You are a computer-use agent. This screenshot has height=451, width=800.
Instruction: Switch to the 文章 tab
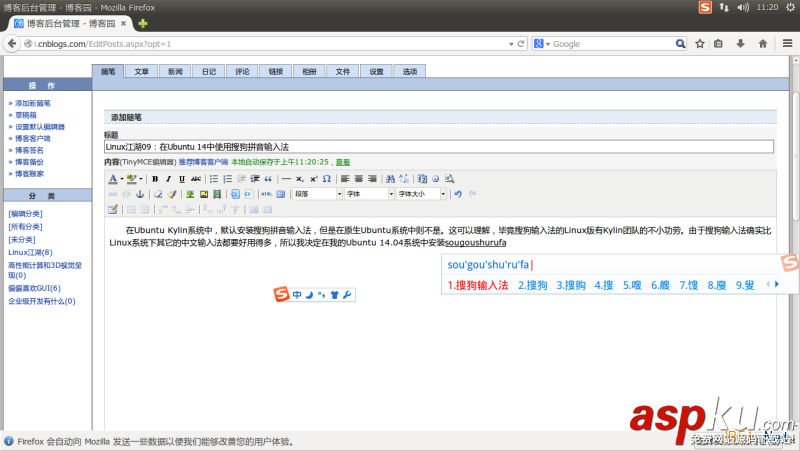click(x=141, y=71)
